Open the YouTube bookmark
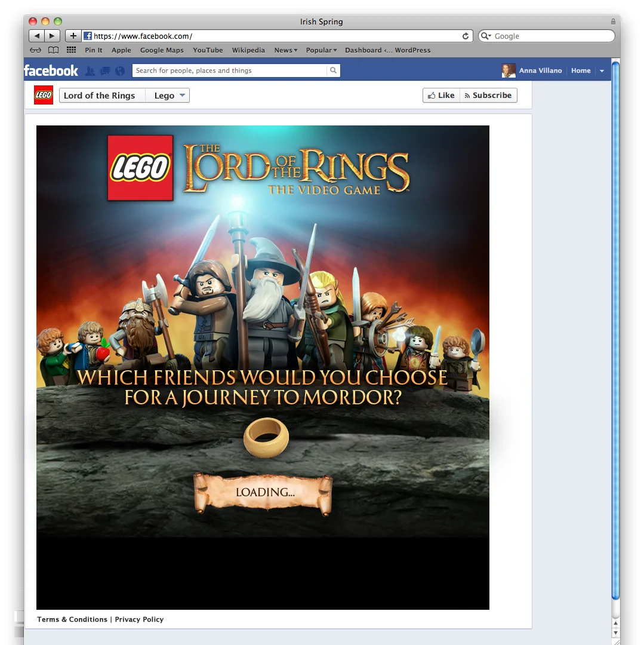The width and height of the screenshot is (644, 645). (x=208, y=50)
